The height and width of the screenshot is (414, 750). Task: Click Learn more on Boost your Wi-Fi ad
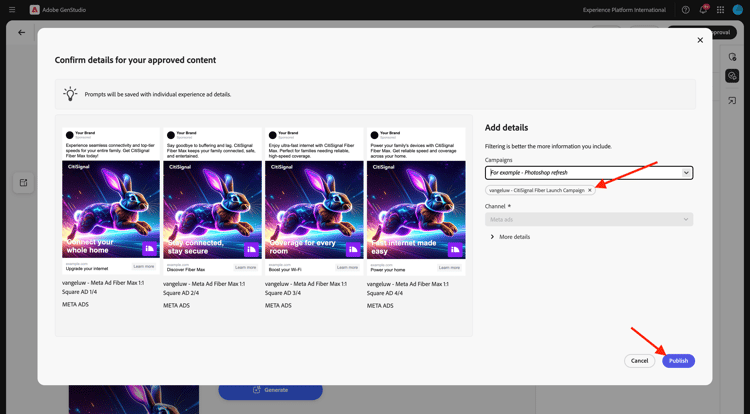pyautogui.click(x=347, y=267)
